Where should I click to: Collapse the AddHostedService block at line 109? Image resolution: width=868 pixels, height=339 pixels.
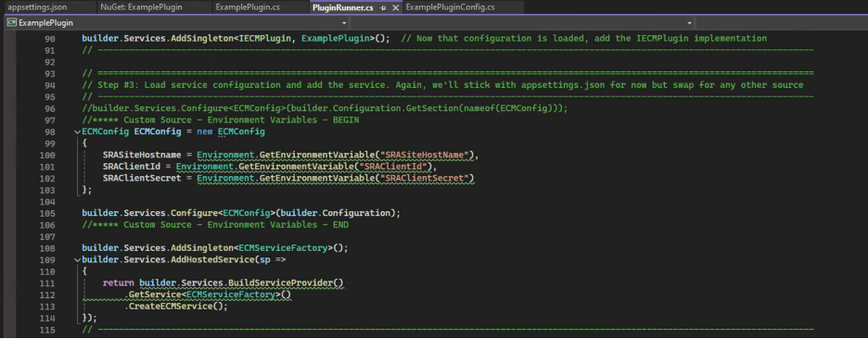[77, 259]
